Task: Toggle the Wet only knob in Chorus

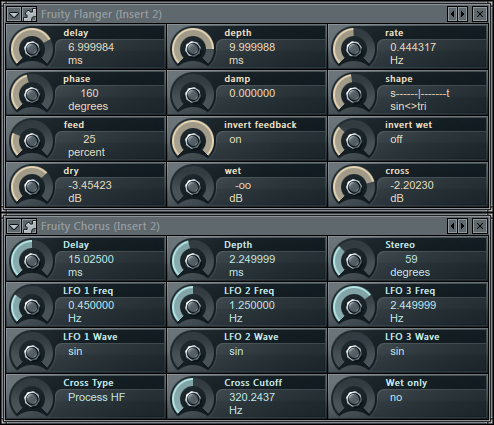Action: click(354, 399)
